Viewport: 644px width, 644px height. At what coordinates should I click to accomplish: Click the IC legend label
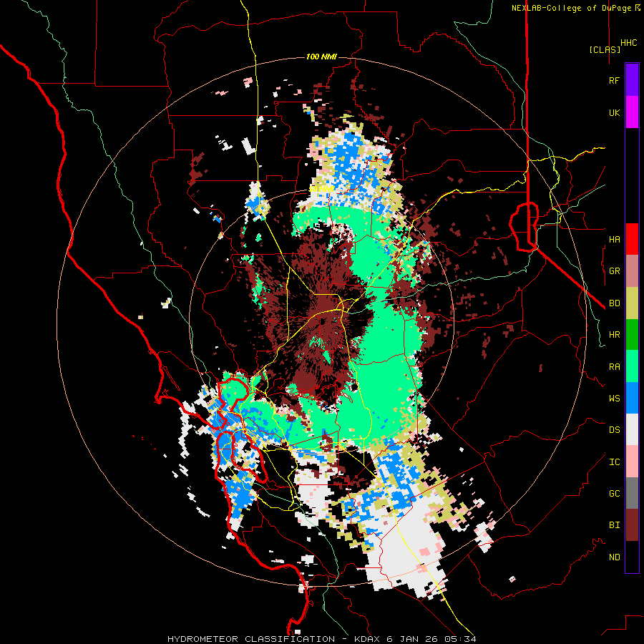(x=614, y=462)
